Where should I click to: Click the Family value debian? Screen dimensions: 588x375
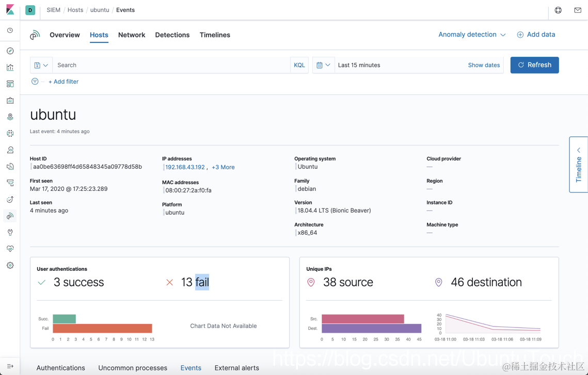pyautogui.click(x=307, y=189)
